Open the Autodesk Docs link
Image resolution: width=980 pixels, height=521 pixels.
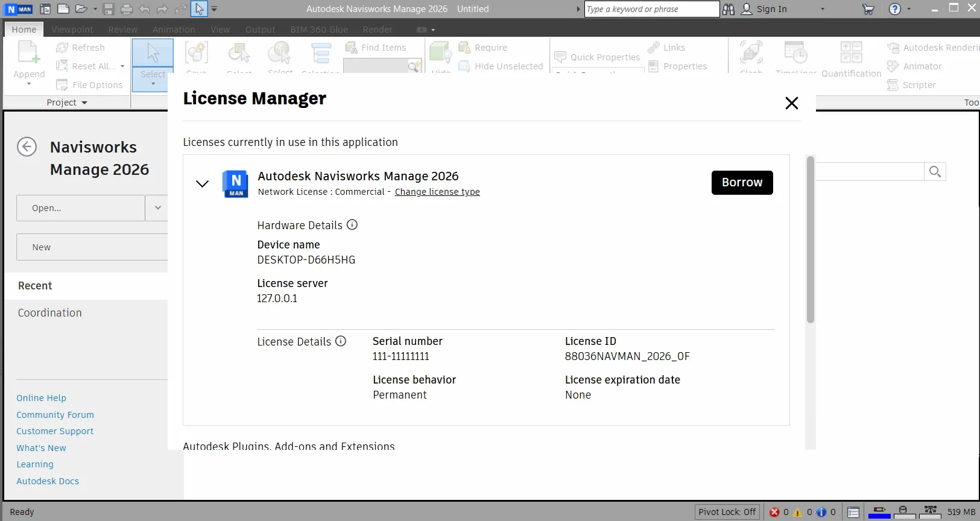[x=48, y=481]
